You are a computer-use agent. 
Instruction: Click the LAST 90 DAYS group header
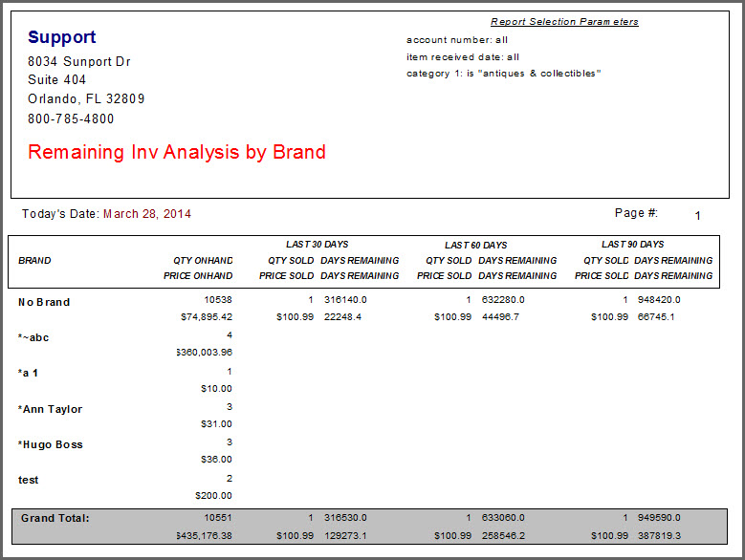(632, 245)
